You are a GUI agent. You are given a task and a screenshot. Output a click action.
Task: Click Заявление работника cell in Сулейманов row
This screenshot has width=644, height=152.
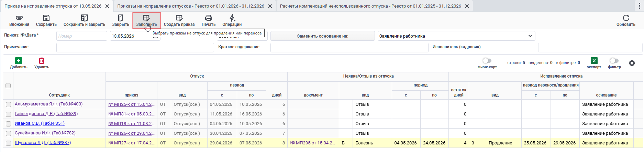tap(606, 133)
